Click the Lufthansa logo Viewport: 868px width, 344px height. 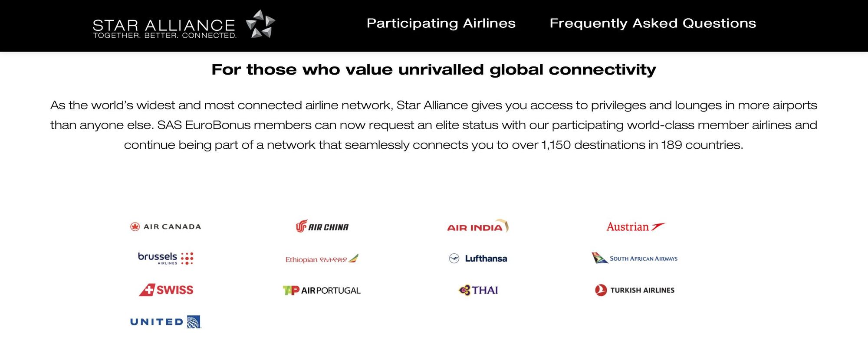[478, 259]
